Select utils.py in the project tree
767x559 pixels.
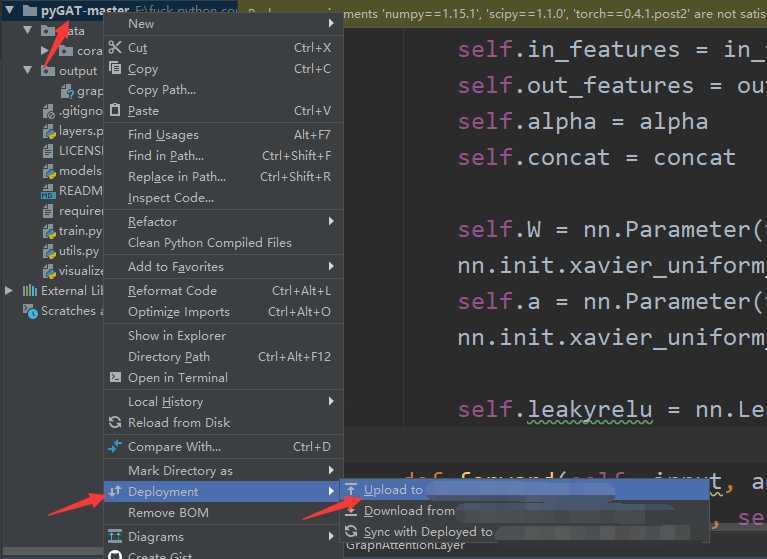coord(78,251)
